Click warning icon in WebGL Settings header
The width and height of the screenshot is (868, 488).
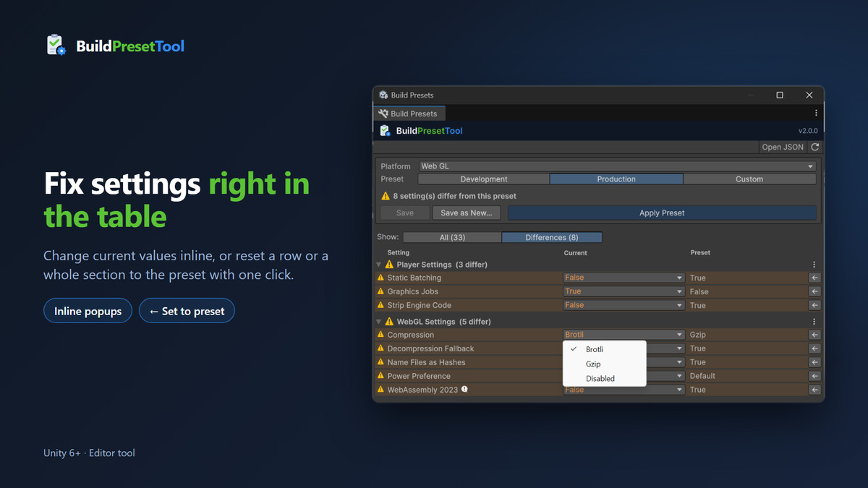click(x=389, y=322)
